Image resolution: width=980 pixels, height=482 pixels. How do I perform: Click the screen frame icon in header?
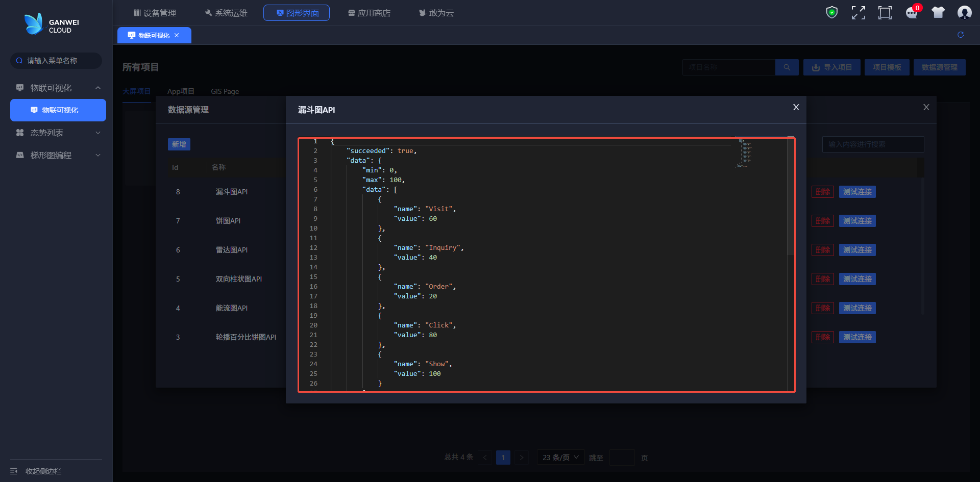pyautogui.click(x=885, y=13)
